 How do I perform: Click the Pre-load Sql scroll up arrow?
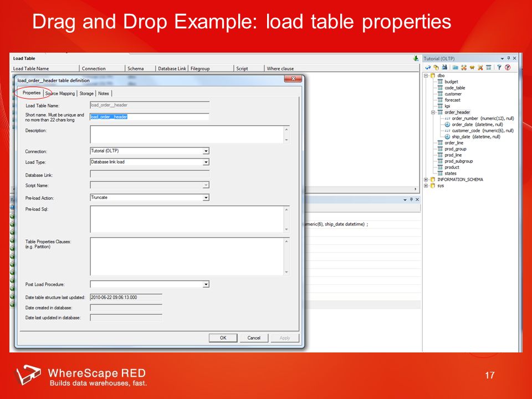(x=287, y=209)
